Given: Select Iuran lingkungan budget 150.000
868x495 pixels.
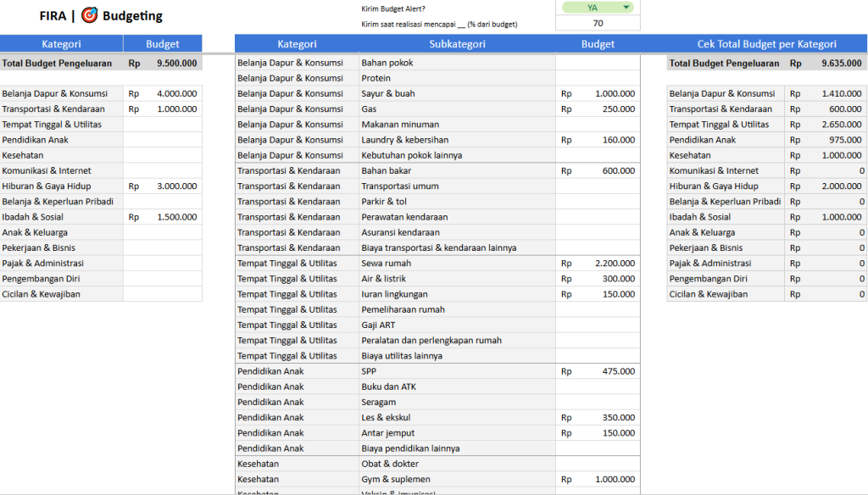Looking at the screenshot, I should 598,294.
